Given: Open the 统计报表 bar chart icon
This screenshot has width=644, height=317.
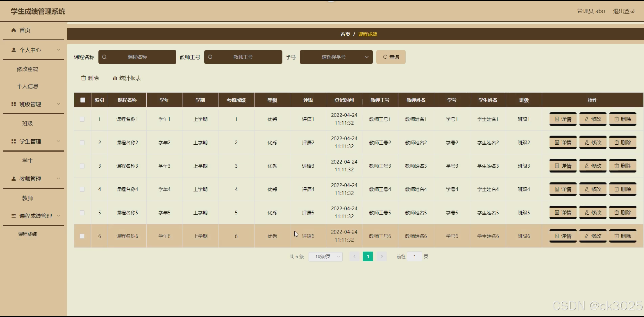Looking at the screenshot, I should pos(115,78).
